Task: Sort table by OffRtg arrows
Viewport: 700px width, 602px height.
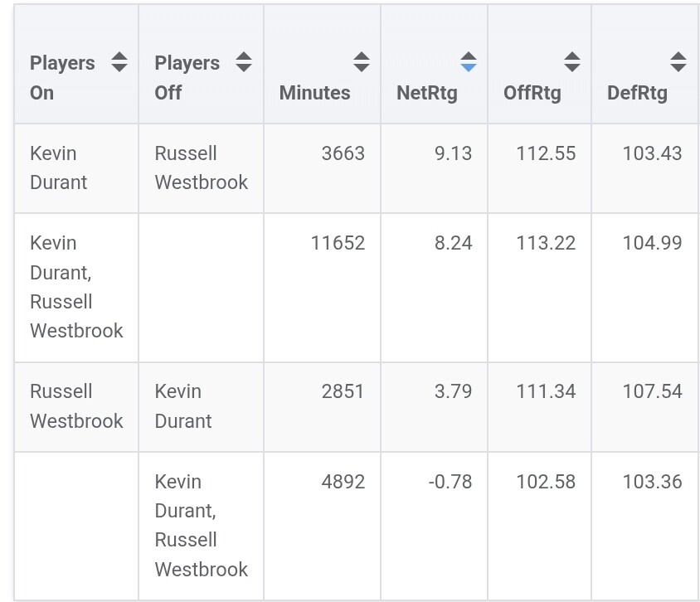Action: (x=571, y=62)
